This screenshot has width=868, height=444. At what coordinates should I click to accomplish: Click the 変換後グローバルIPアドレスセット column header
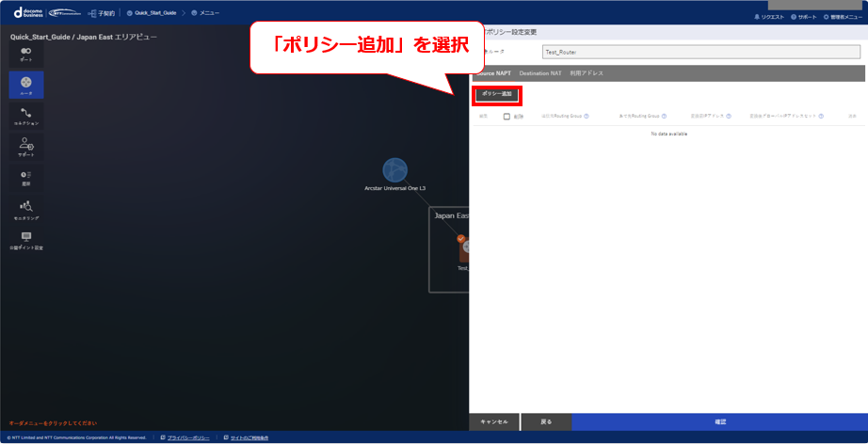pyautogui.click(x=783, y=117)
